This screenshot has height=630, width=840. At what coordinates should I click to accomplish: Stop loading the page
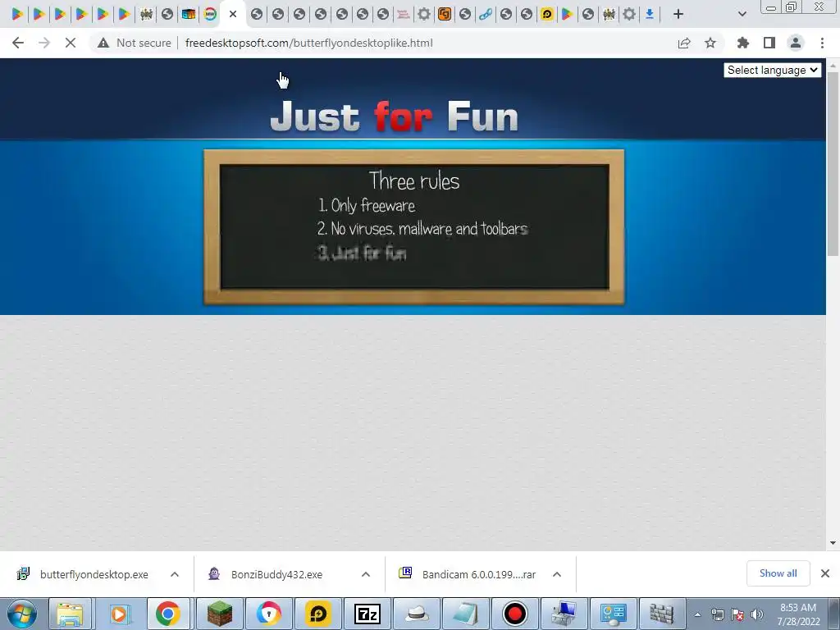[71, 43]
